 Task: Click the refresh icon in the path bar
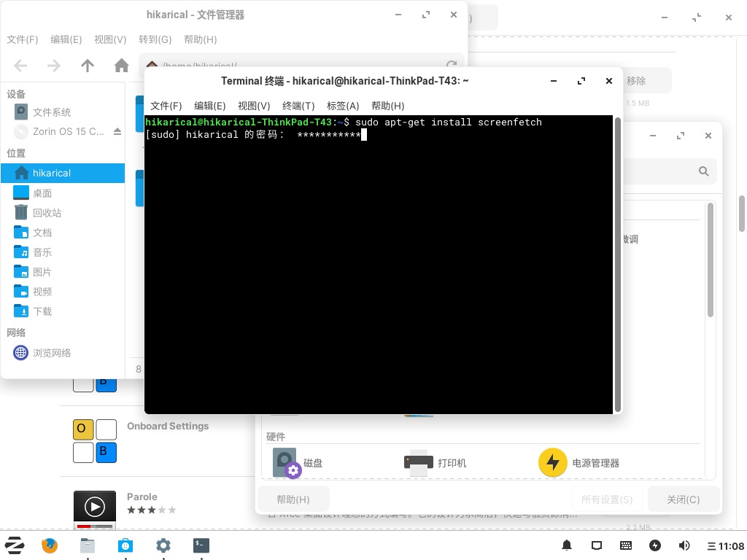pyautogui.click(x=452, y=65)
